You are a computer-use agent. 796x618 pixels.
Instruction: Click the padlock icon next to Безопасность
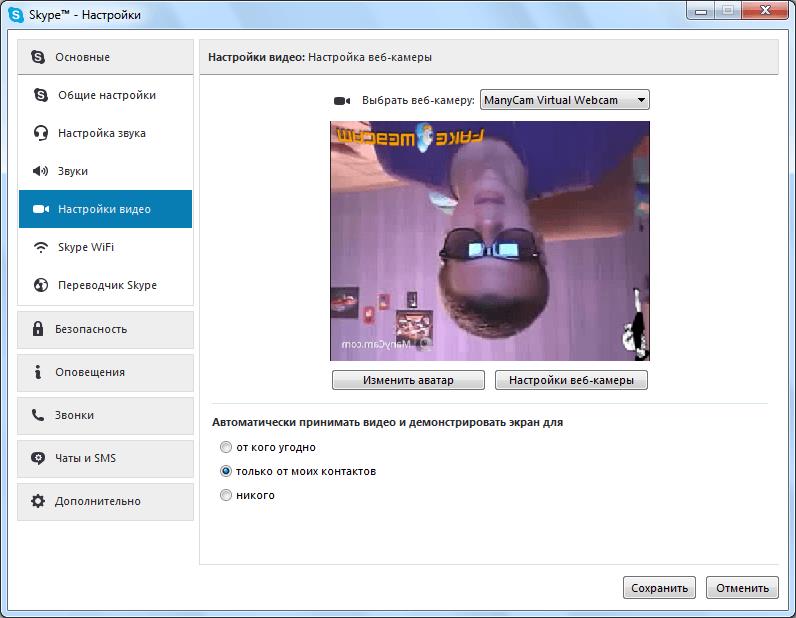(x=38, y=329)
